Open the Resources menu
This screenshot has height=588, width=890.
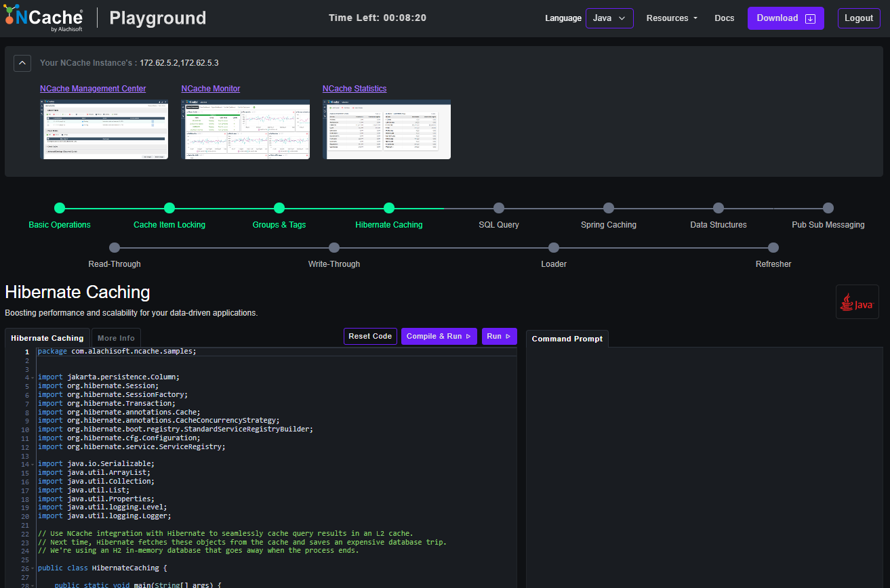672,18
